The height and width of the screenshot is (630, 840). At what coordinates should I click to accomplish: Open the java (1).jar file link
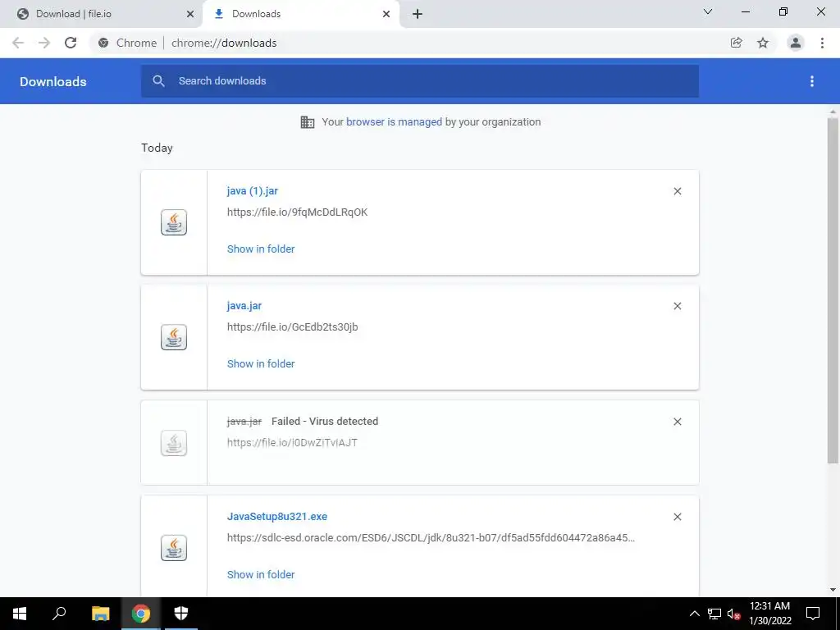253,191
